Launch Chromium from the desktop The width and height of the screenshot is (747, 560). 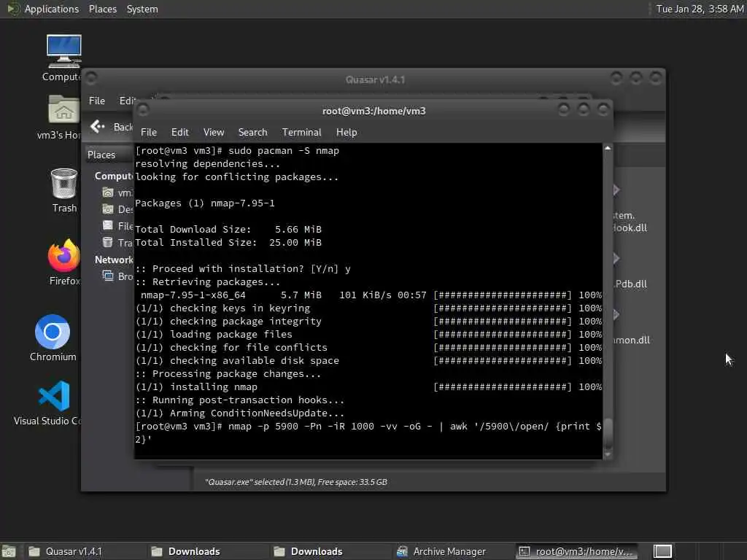53,332
